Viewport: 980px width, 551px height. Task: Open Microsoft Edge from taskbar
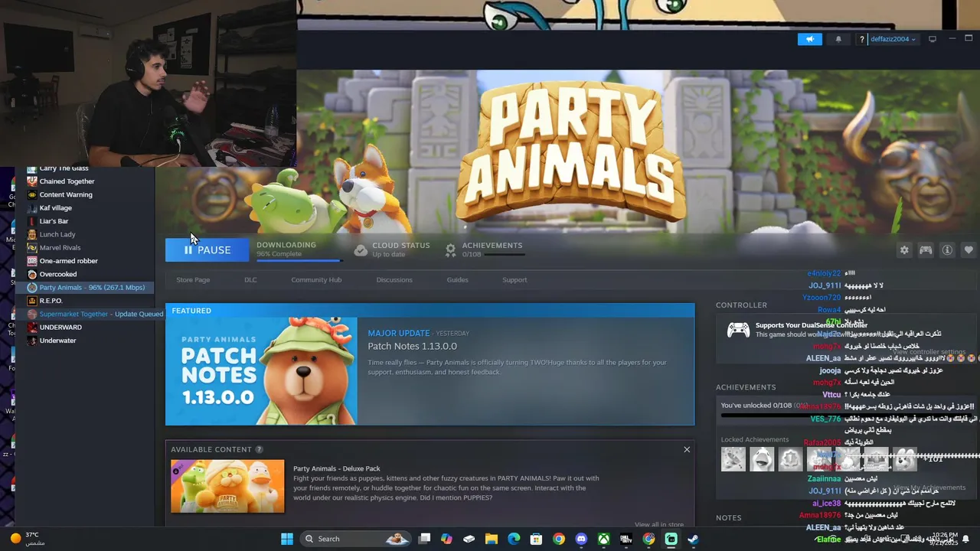pos(514,539)
